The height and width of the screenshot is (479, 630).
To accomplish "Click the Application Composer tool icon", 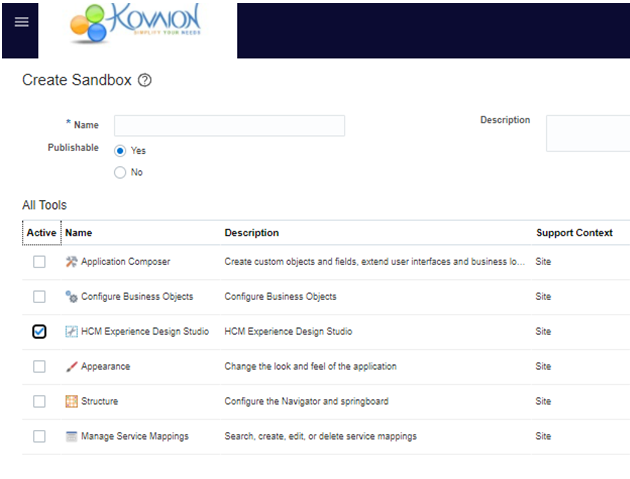I will point(71,262).
